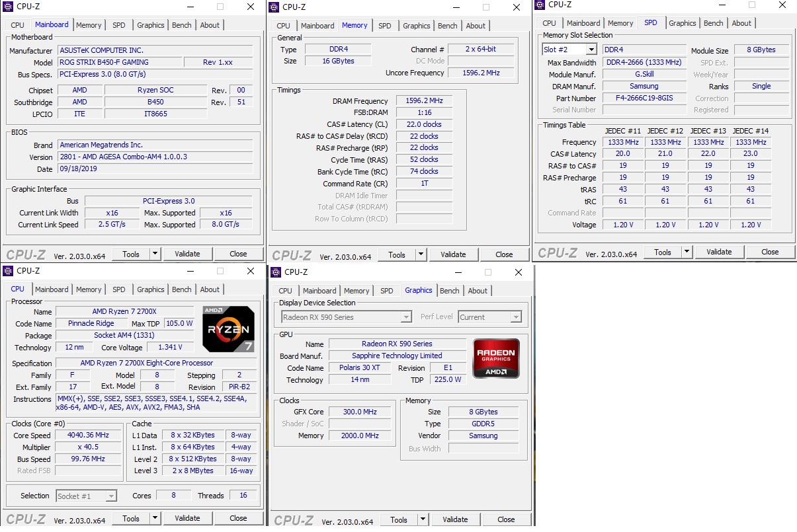Open the Tools dropdown arrow in the SPD window
This screenshot has width=797, height=532.
click(687, 252)
